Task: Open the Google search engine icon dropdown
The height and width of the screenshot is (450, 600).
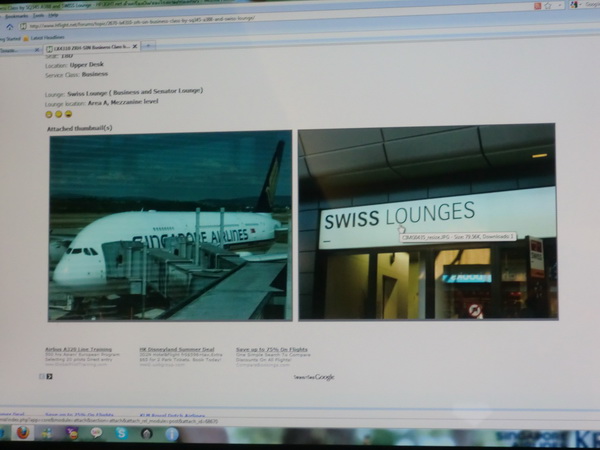Action: tap(575, 5)
